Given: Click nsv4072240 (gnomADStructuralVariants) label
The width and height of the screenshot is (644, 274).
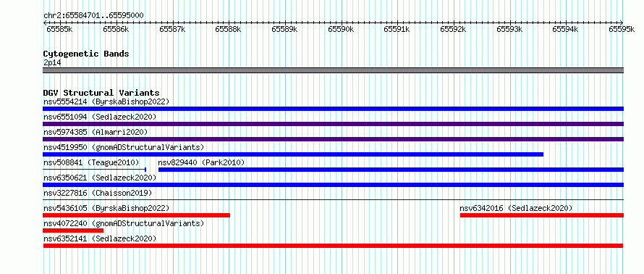Looking at the screenshot, I should (x=124, y=223).
